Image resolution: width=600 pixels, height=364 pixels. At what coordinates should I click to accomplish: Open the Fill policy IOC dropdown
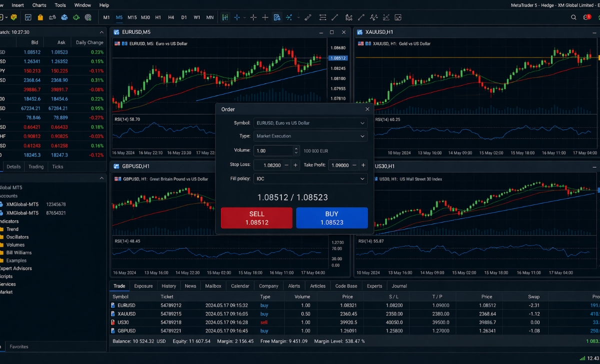(x=310, y=178)
